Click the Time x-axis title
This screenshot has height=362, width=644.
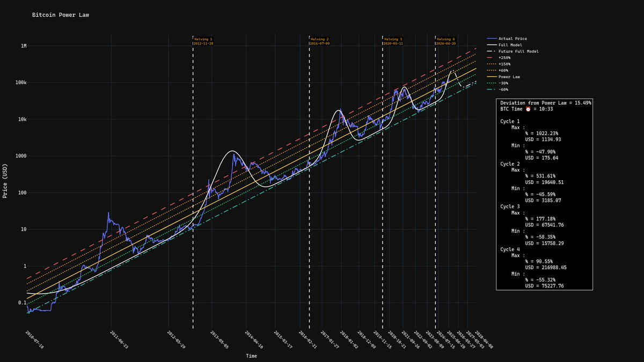point(251,356)
